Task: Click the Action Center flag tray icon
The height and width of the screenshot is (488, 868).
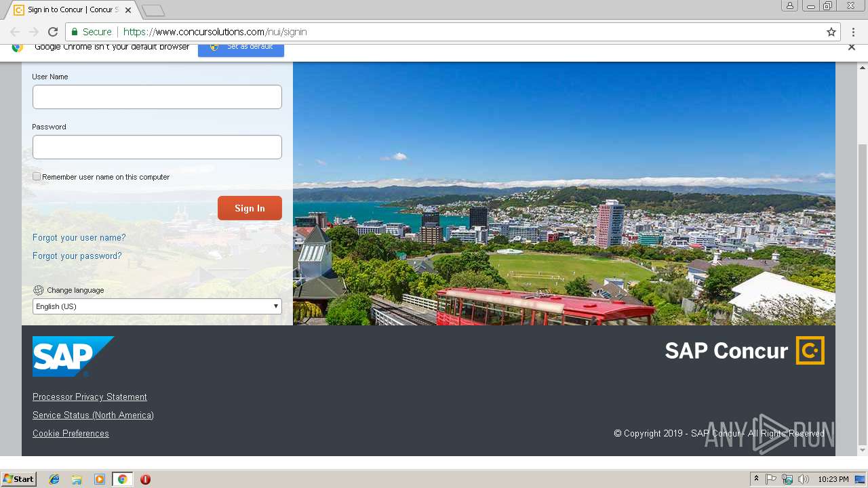Action: 771,479
